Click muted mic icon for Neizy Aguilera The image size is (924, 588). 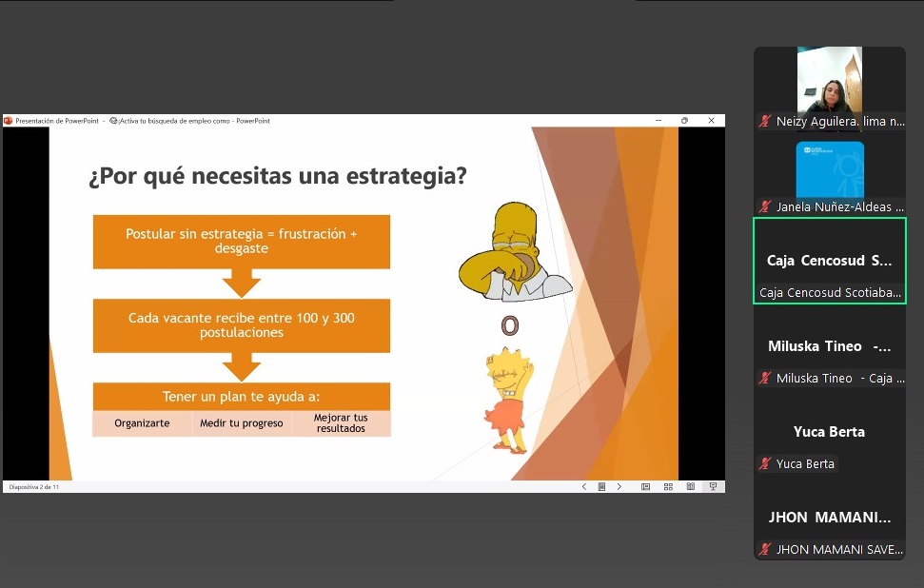(x=764, y=122)
